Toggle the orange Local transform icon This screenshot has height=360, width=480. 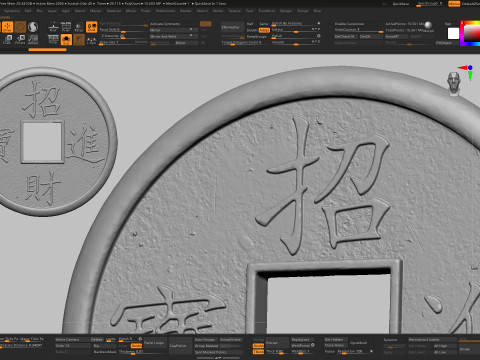[91, 27]
